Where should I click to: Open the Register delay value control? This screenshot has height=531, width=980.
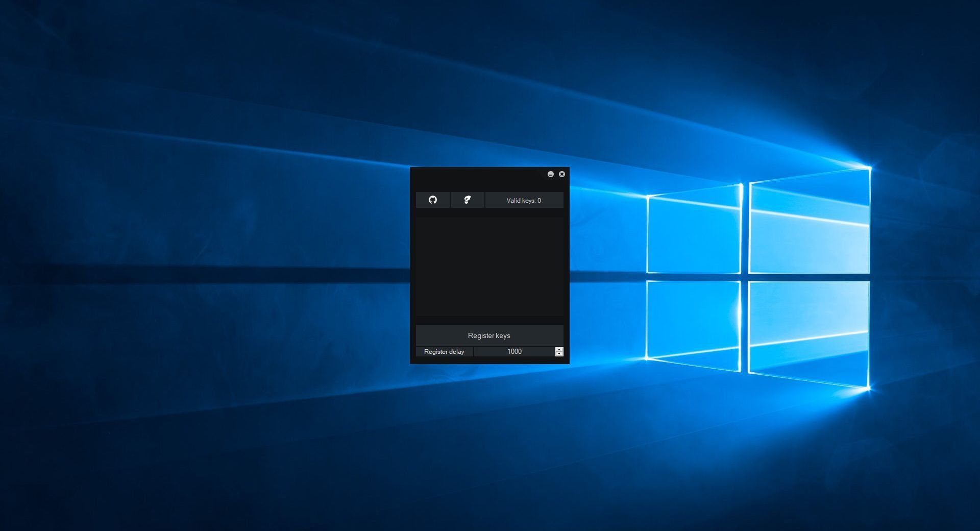(514, 352)
